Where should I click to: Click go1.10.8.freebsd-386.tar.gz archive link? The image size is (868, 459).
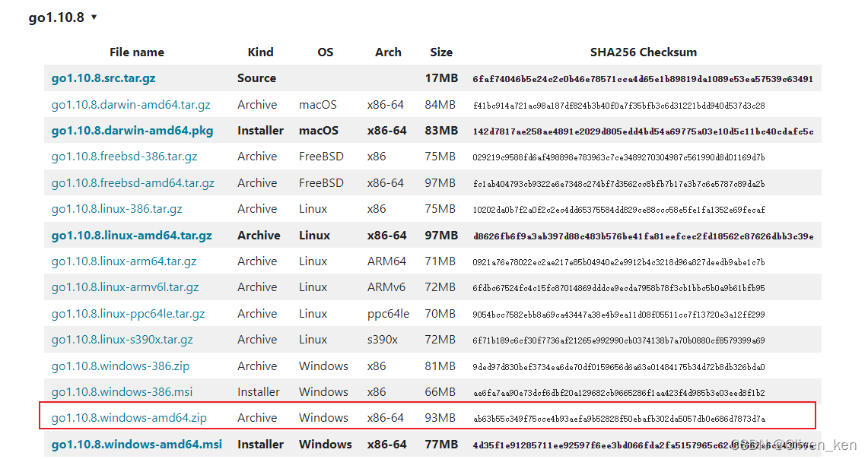pyautogui.click(x=124, y=157)
